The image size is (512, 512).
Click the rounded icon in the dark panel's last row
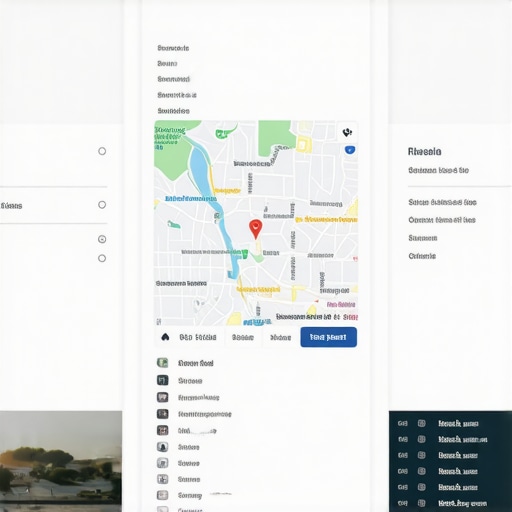click(422, 503)
